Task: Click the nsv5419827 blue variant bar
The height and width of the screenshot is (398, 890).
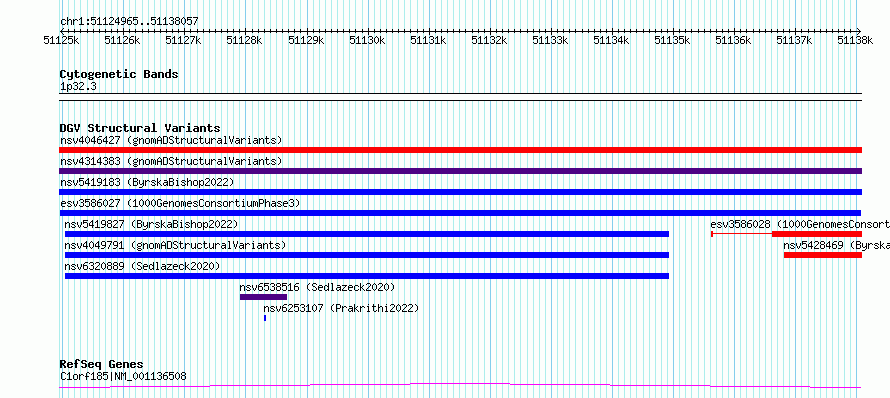Action: pyautogui.click(x=367, y=234)
